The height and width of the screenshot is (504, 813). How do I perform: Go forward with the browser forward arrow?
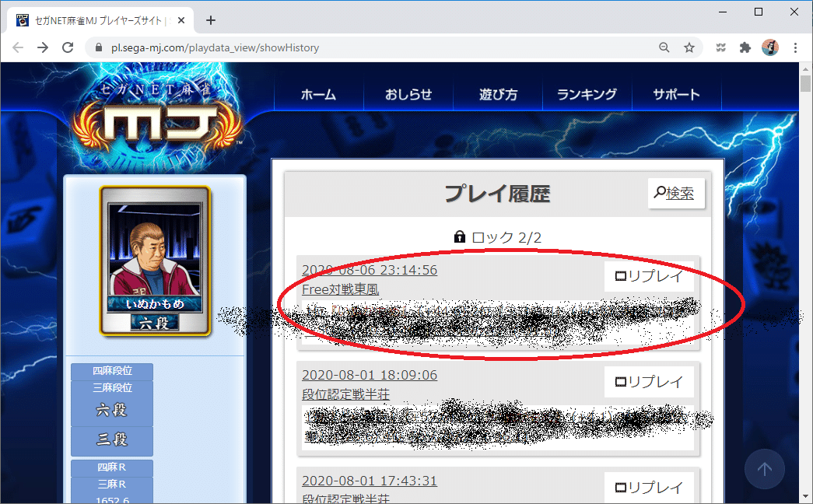[43, 47]
